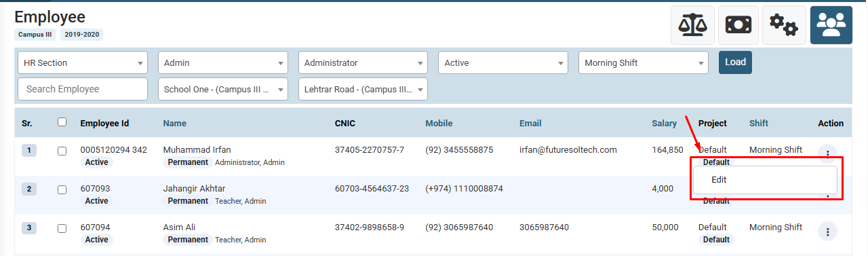Screen dimensions: 868x256
Task: Expand the Admin dropdown
Action: pyautogui.click(x=223, y=62)
